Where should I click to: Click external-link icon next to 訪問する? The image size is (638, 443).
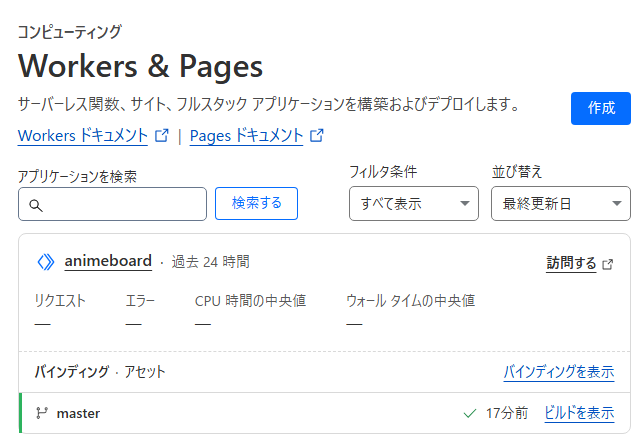[x=607, y=264]
